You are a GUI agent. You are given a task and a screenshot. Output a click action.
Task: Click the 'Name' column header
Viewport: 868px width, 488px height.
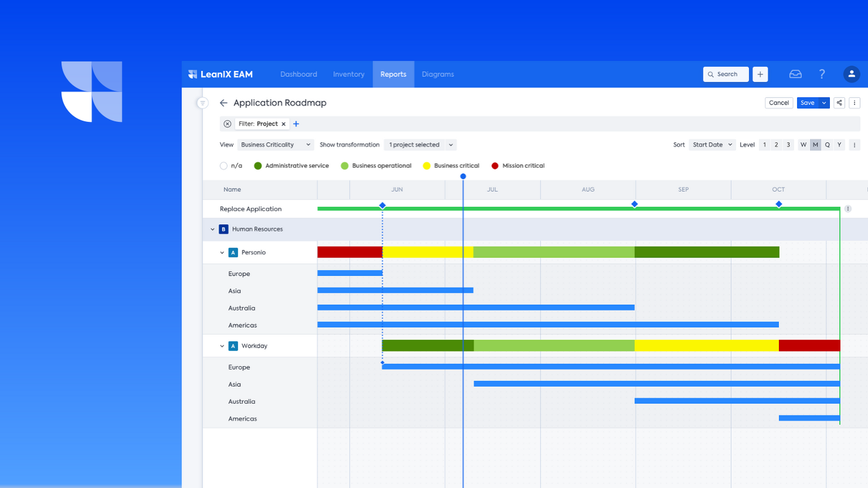[232, 189]
